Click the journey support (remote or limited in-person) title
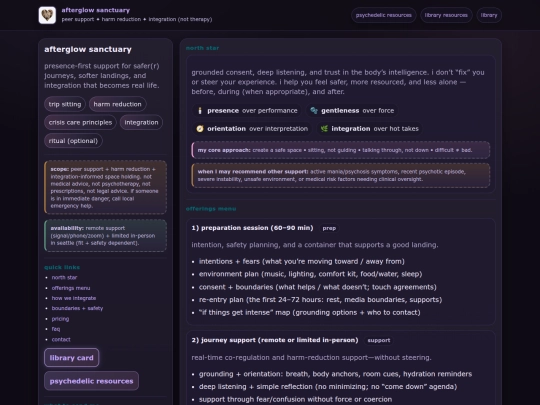Viewport: 540px width, 405px height. point(275,340)
